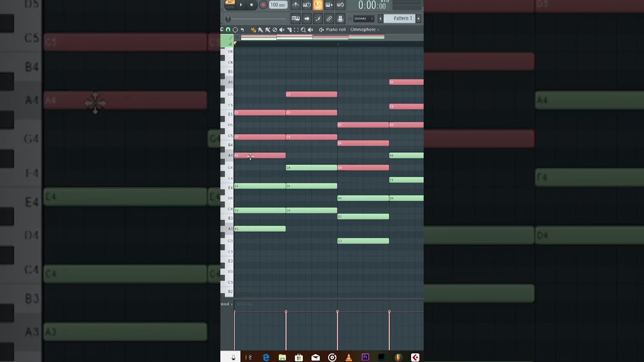Click the Piano roll - Omnisphere title
This screenshot has height=362, width=644.
pos(351,30)
